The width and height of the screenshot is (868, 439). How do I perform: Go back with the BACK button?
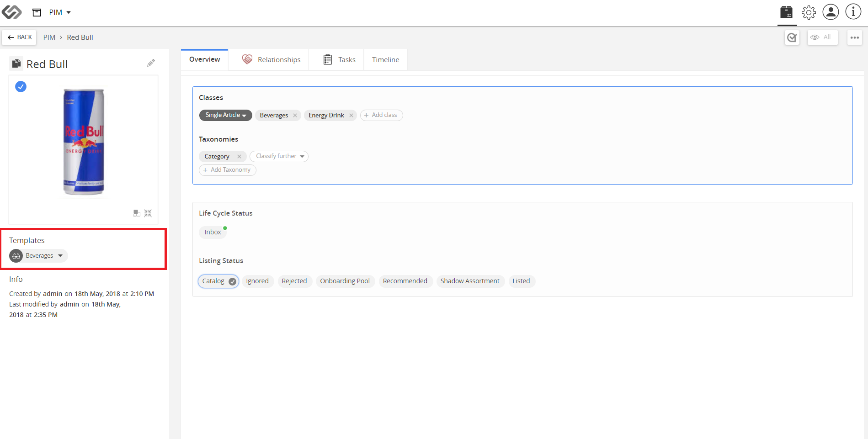(19, 37)
